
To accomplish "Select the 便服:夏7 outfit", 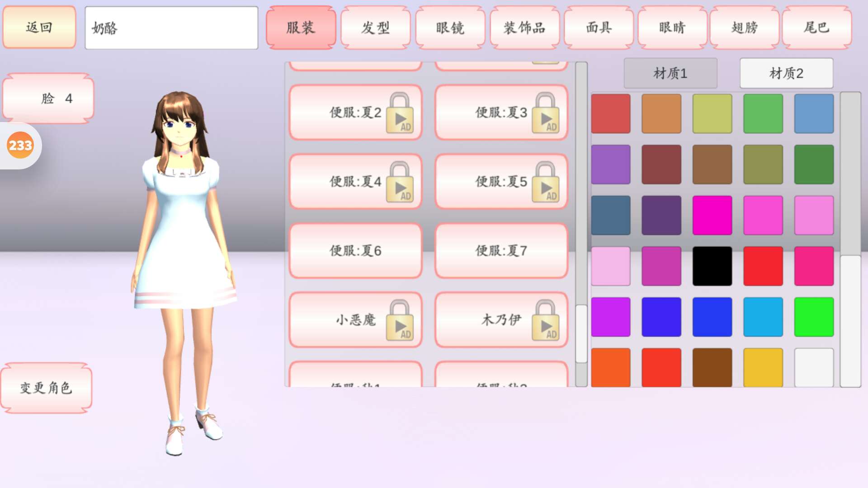I will click(x=501, y=251).
